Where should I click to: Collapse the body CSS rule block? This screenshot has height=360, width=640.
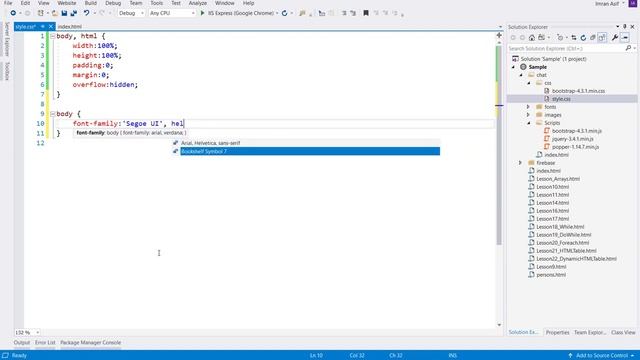53,114
